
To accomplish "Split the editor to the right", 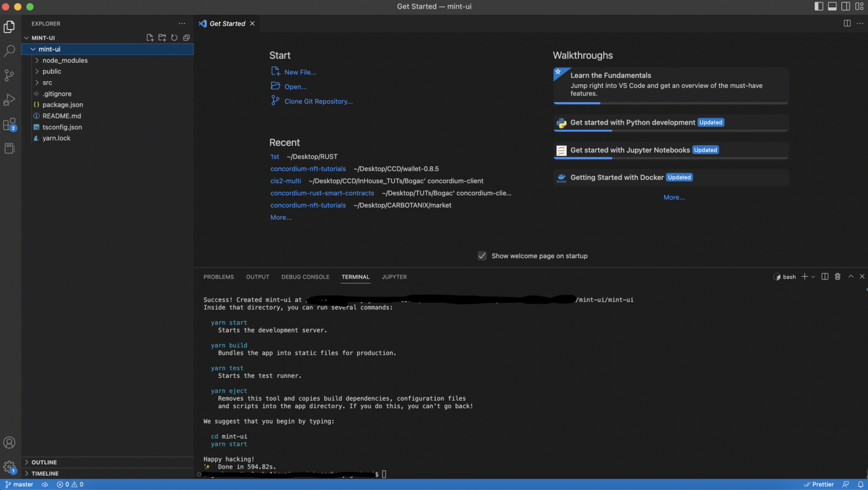I will pyautogui.click(x=847, y=24).
